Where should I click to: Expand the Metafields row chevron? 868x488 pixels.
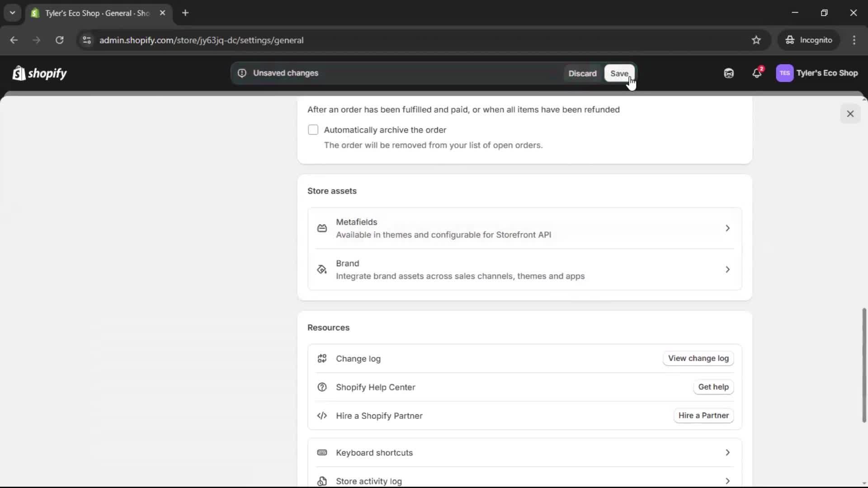[727, 229]
